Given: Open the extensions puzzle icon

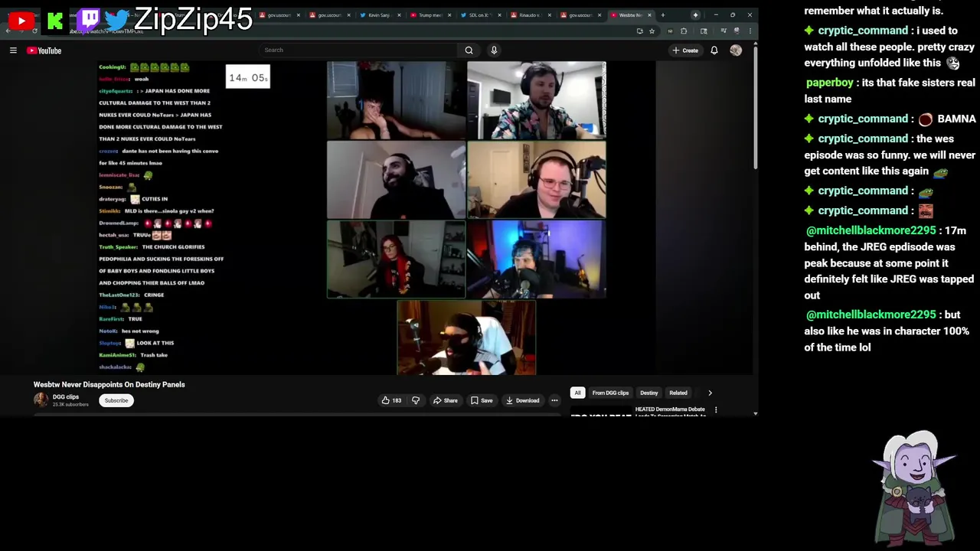Looking at the screenshot, I should (684, 31).
